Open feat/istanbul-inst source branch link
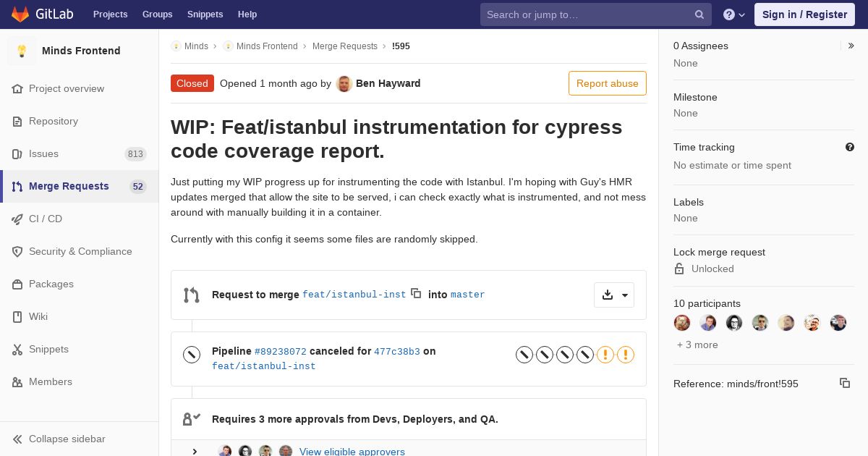The height and width of the screenshot is (456, 868). tap(354, 295)
